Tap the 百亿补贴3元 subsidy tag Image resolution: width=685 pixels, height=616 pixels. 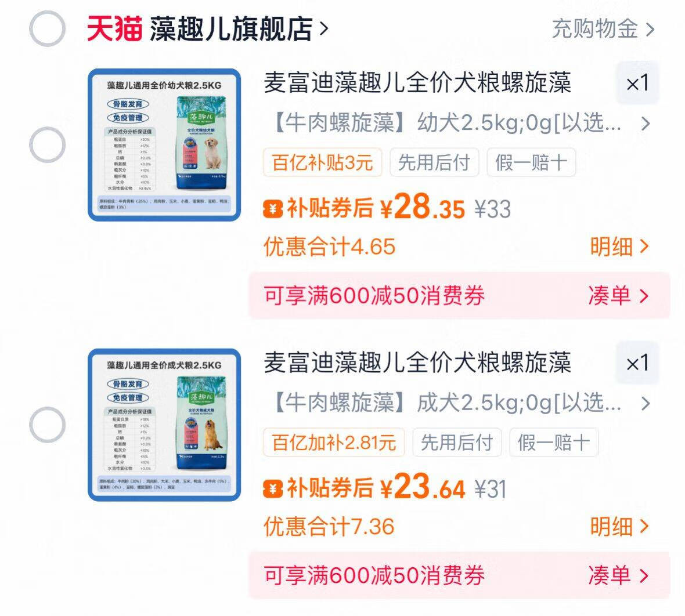322,162
